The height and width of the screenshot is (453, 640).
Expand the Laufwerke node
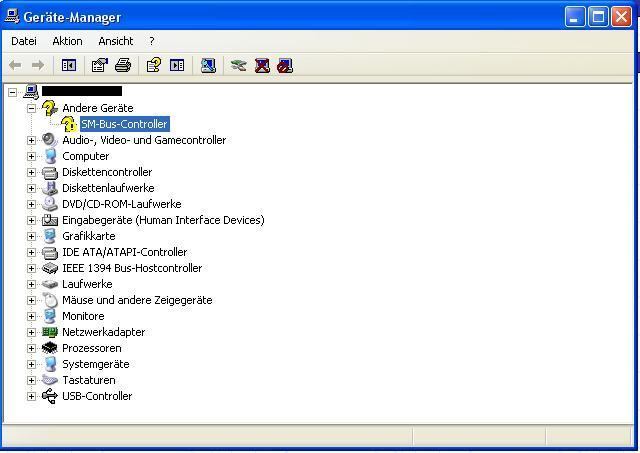click(x=31, y=284)
